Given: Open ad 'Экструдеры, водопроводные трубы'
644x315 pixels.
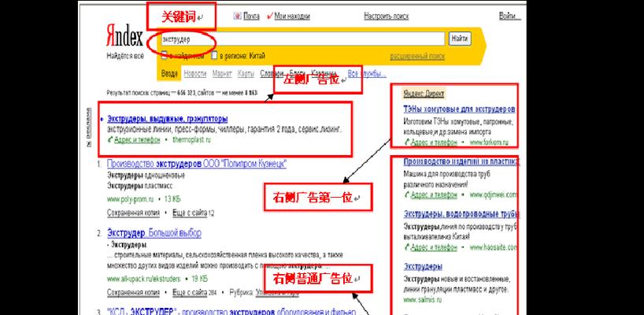Looking at the screenshot, I should [x=461, y=213].
